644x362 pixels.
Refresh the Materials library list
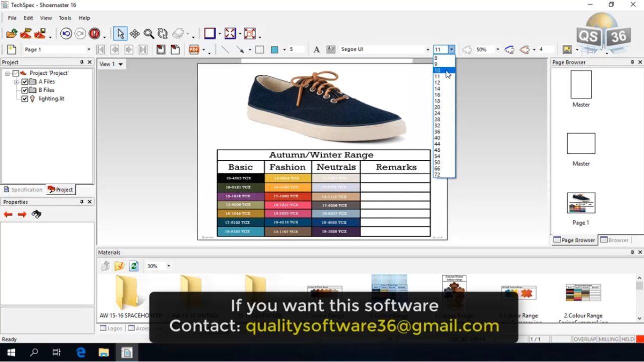[x=133, y=266]
